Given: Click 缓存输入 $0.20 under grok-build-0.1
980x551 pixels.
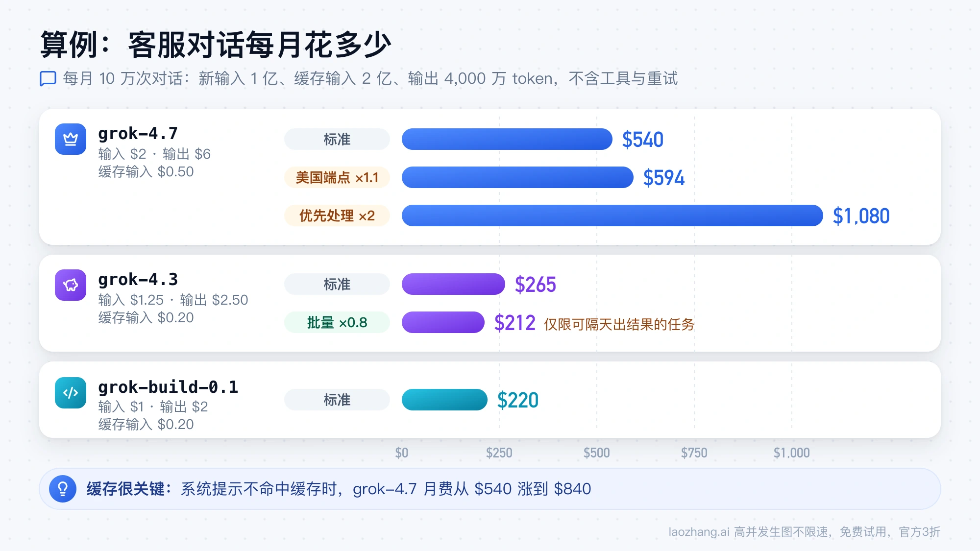Looking at the screenshot, I should coord(146,424).
